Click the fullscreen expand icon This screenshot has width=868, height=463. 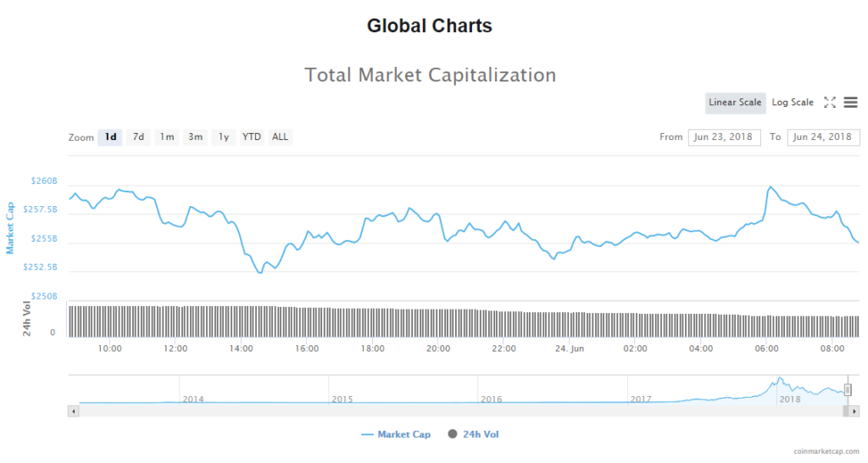pyautogui.click(x=830, y=103)
